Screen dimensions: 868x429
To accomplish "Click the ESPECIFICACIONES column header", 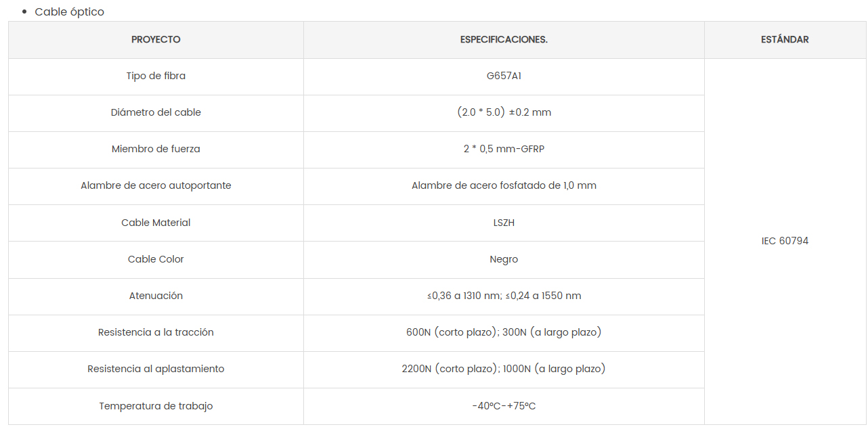I will click(504, 39).
